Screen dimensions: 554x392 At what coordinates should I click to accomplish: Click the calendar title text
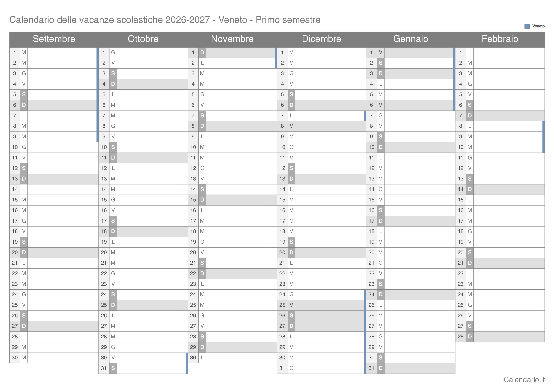point(165,20)
